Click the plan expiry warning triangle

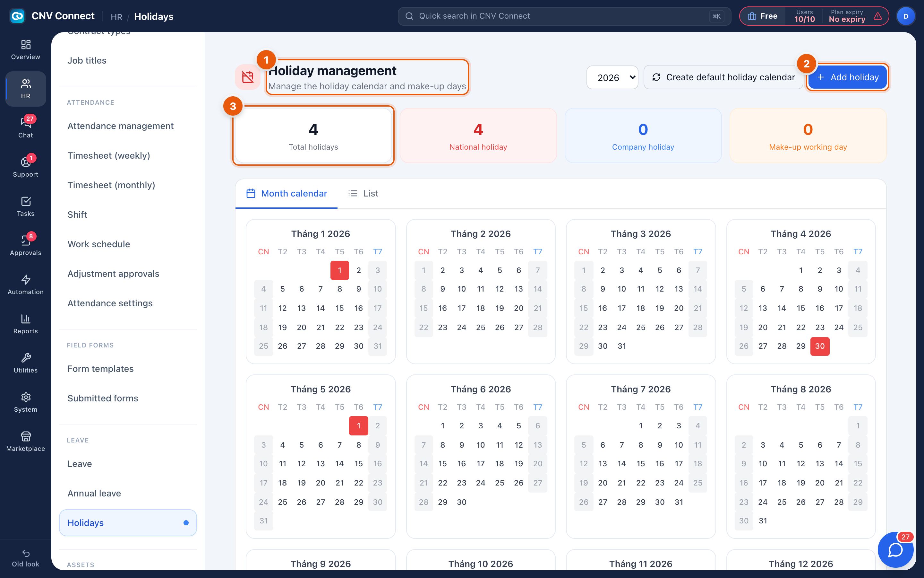click(x=878, y=16)
